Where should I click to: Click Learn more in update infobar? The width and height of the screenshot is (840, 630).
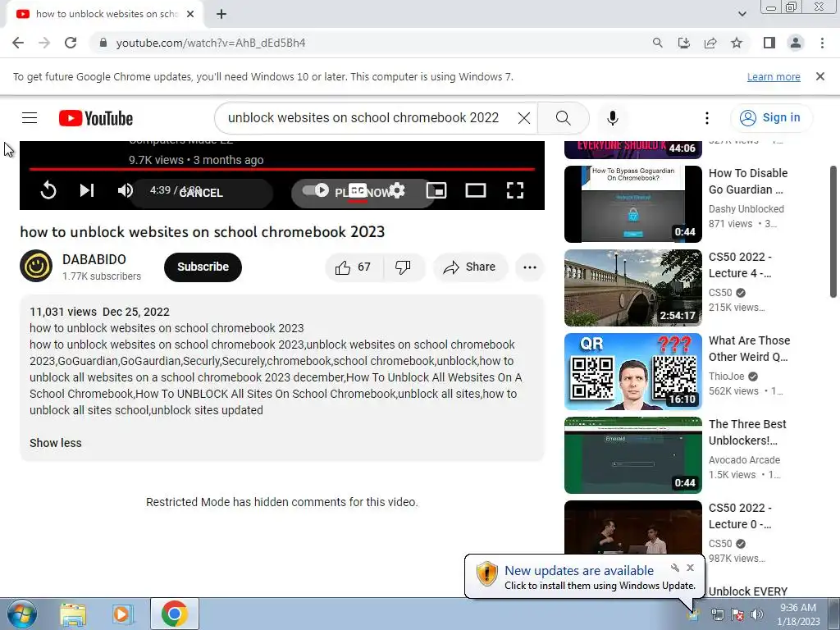[x=774, y=76]
